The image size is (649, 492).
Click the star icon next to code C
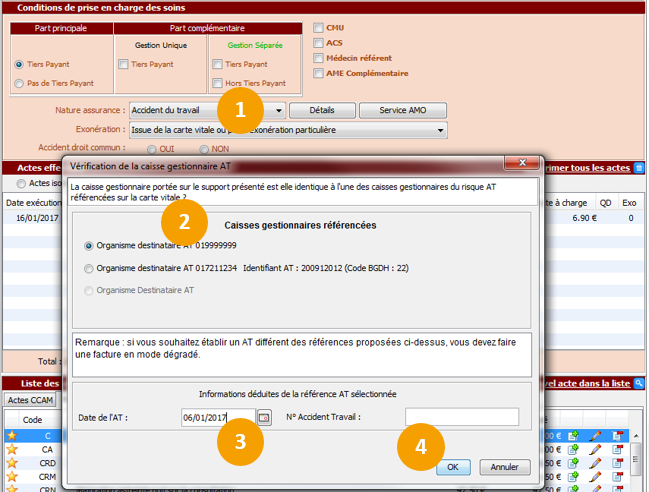12,436
